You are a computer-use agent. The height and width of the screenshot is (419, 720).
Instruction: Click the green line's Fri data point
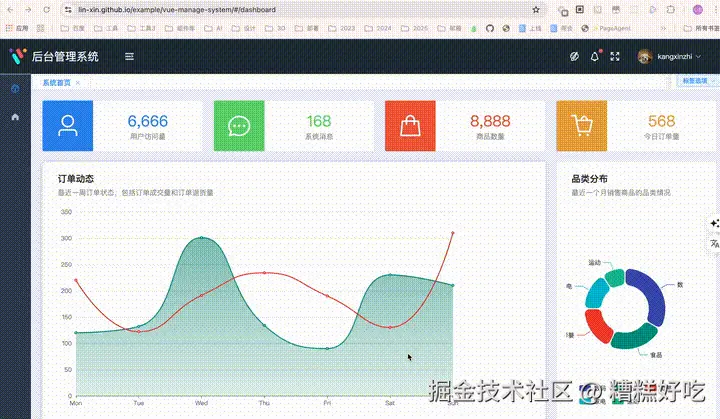coord(327,349)
